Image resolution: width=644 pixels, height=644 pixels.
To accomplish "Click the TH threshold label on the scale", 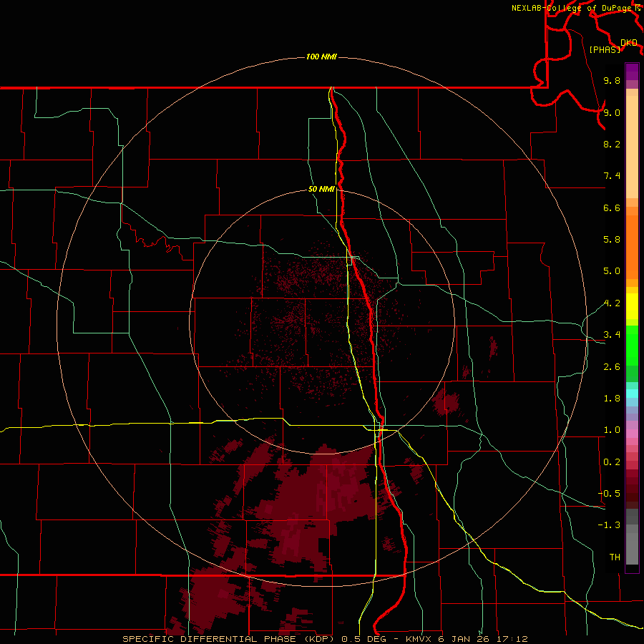I will click(615, 557).
